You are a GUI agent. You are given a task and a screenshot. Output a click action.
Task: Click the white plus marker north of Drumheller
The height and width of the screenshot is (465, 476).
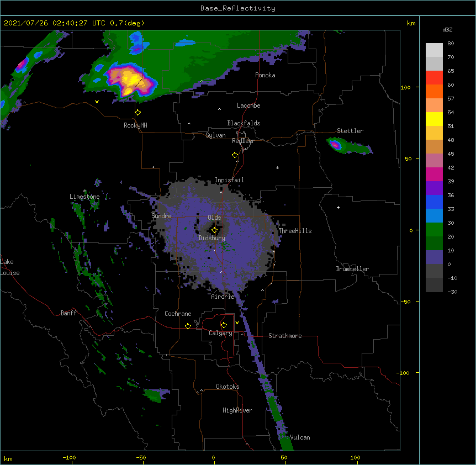pos(338,207)
